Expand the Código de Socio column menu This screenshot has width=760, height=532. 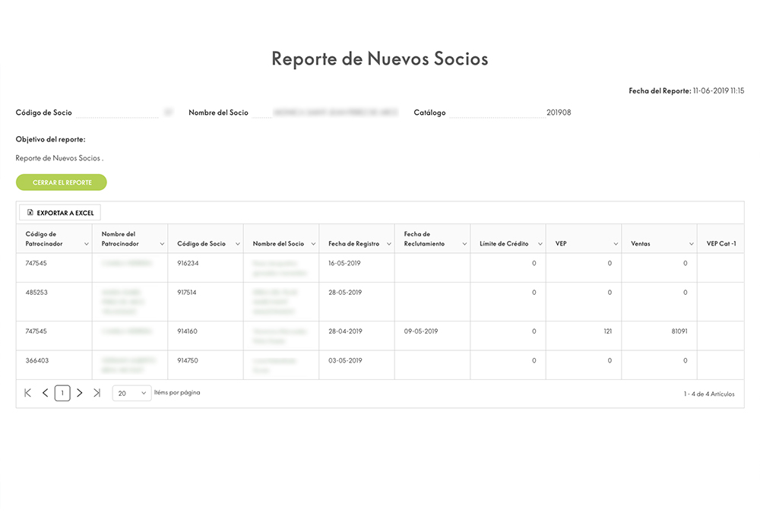point(237,244)
